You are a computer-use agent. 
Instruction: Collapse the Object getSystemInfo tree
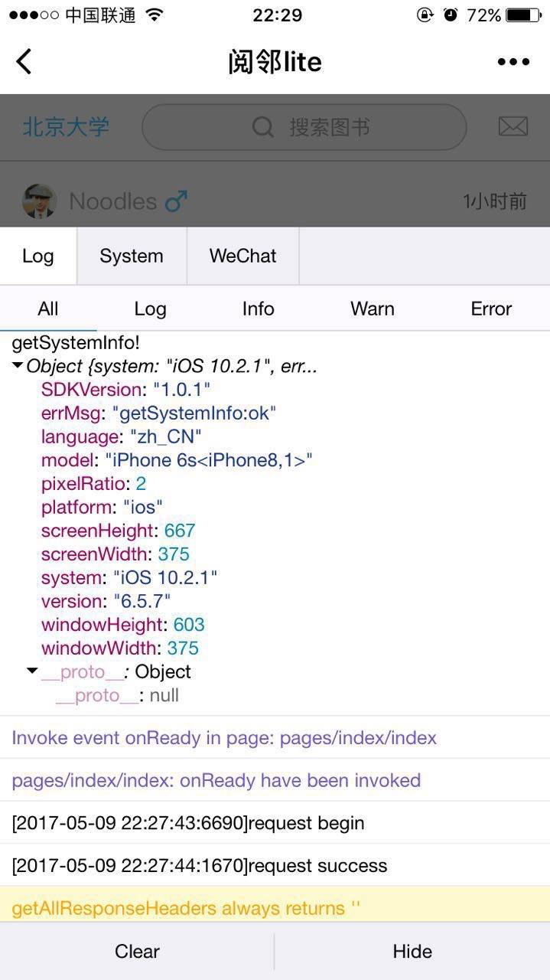click(x=18, y=366)
